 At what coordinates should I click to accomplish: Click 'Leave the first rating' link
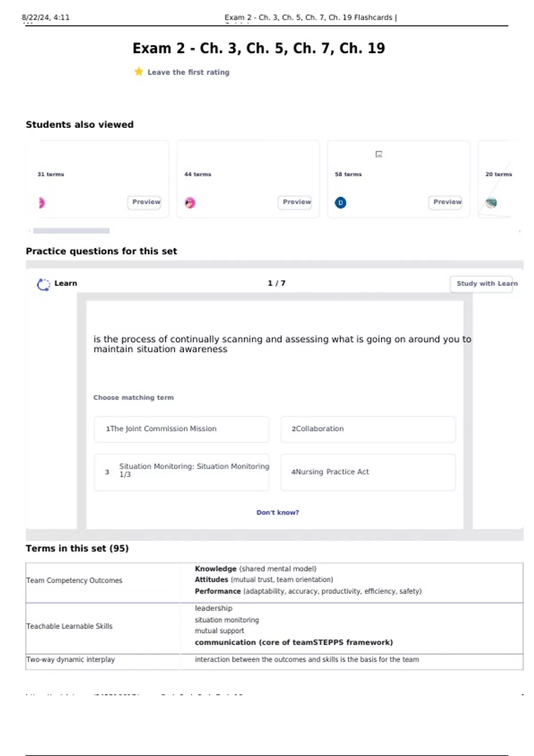188,72
